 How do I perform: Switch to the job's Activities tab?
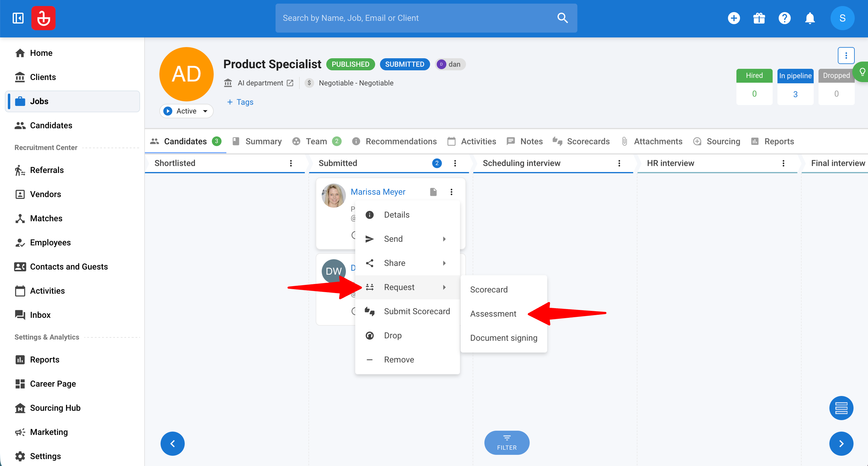pos(471,142)
